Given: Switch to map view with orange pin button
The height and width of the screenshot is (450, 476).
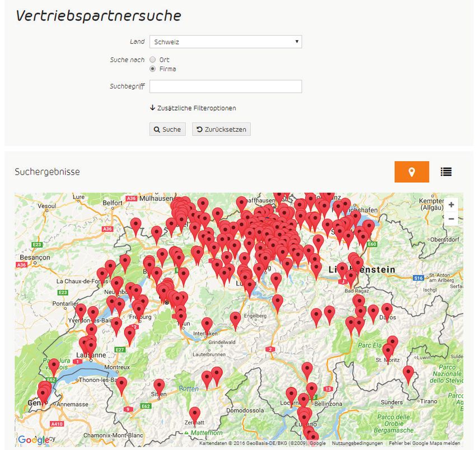Looking at the screenshot, I should point(412,172).
